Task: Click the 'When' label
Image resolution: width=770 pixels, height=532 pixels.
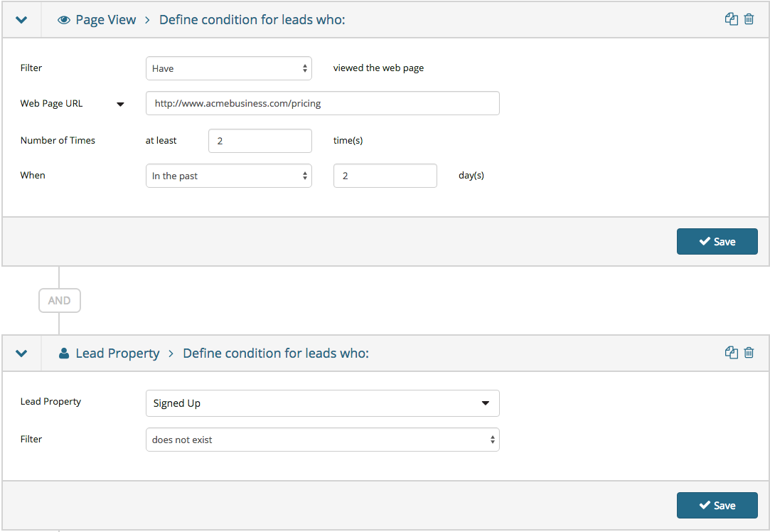Action: pos(33,176)
